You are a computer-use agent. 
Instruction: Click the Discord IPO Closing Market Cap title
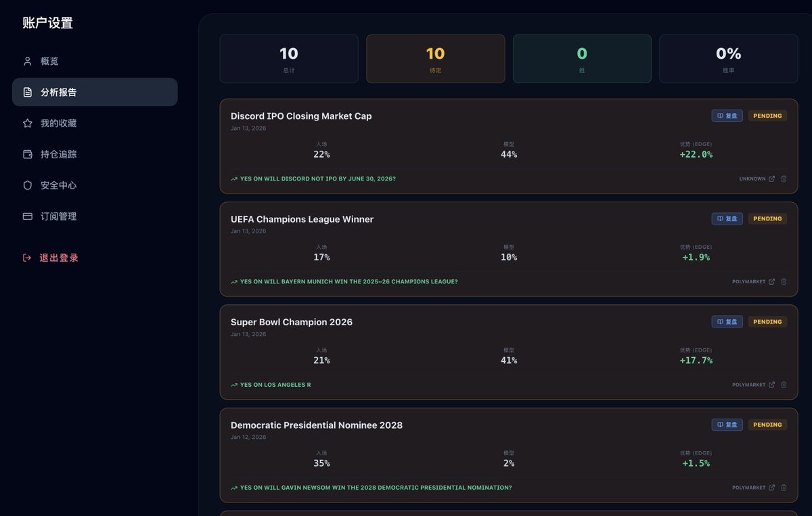(x=301, y=116)
